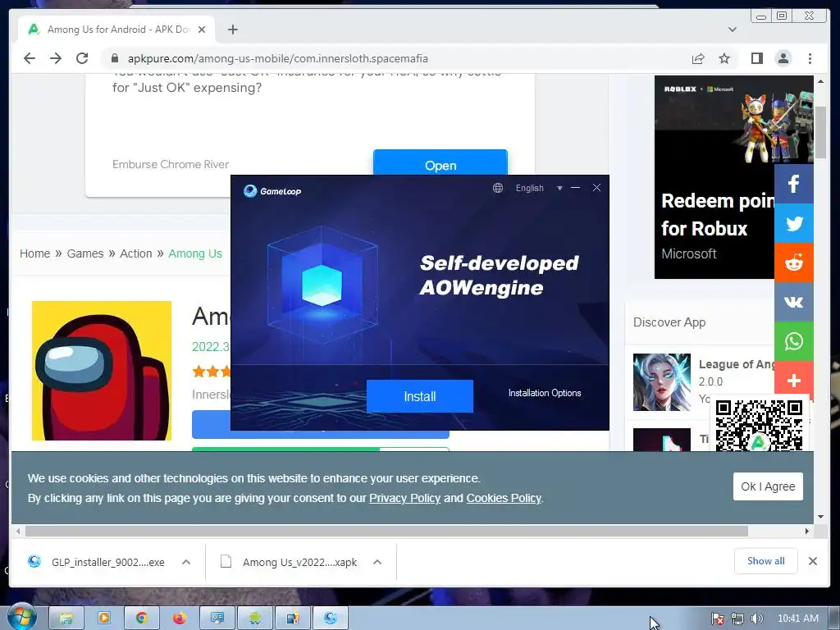840x630 pixels.
Task: Open the Cookies Policy link
Action: click(x=504, y=498)
